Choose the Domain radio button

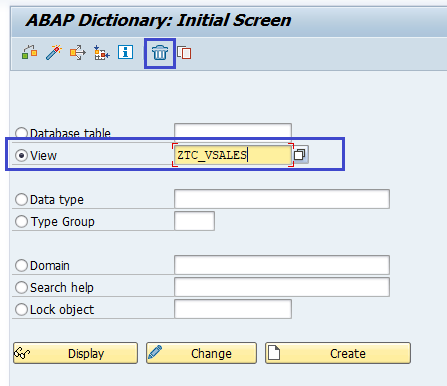[x=21, y=265]
